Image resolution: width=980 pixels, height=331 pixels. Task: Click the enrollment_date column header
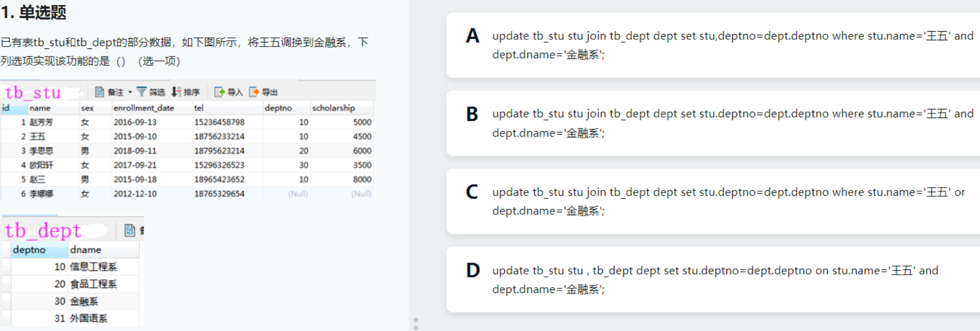144,108
